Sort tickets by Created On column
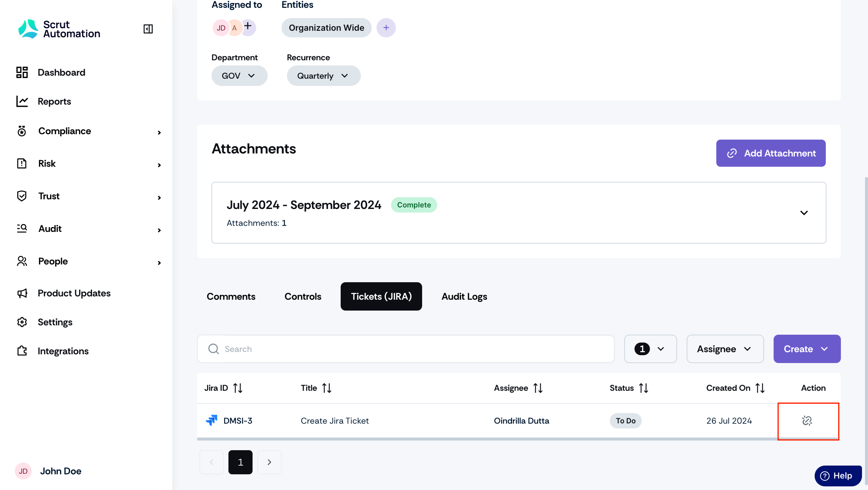Viewport: 868px width, 490px height. point(759,388)
